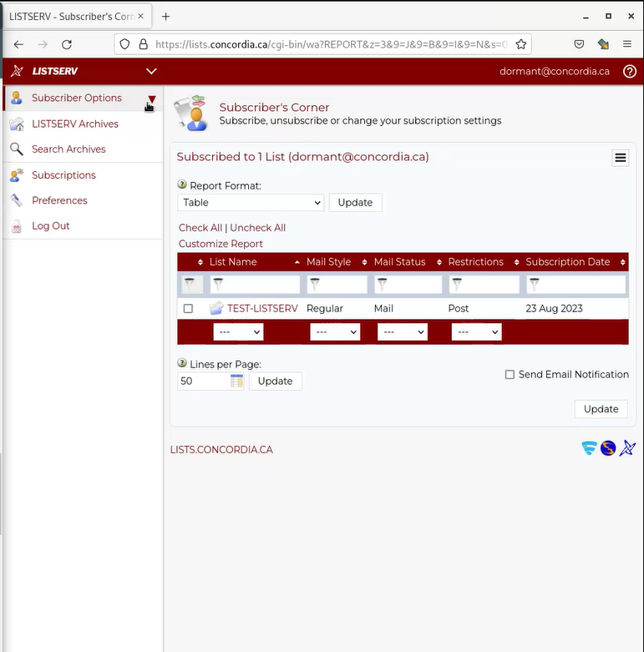Click the Update button beneath Send Email Notification
The image size is (644, 652).
tap(601, 409)
